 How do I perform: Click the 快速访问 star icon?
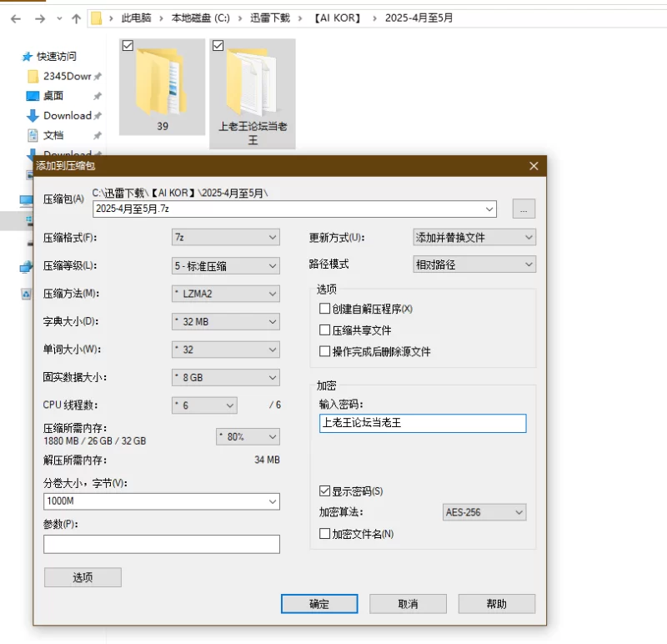coord(26,57)
